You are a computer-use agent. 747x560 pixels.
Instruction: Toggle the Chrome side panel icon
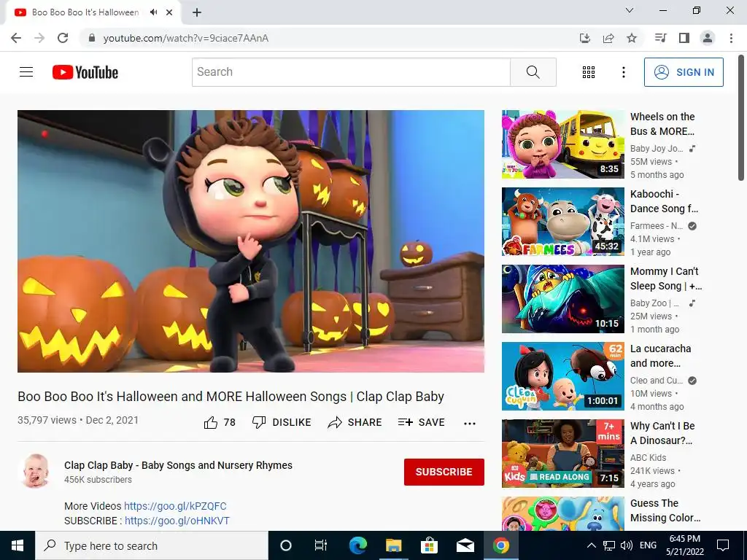coord(684,38)
